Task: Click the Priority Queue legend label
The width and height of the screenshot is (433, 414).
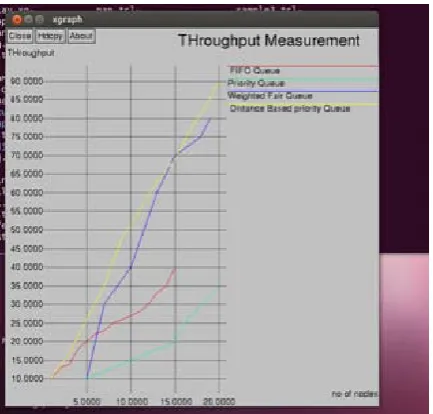Action: (x=256, y=83)
